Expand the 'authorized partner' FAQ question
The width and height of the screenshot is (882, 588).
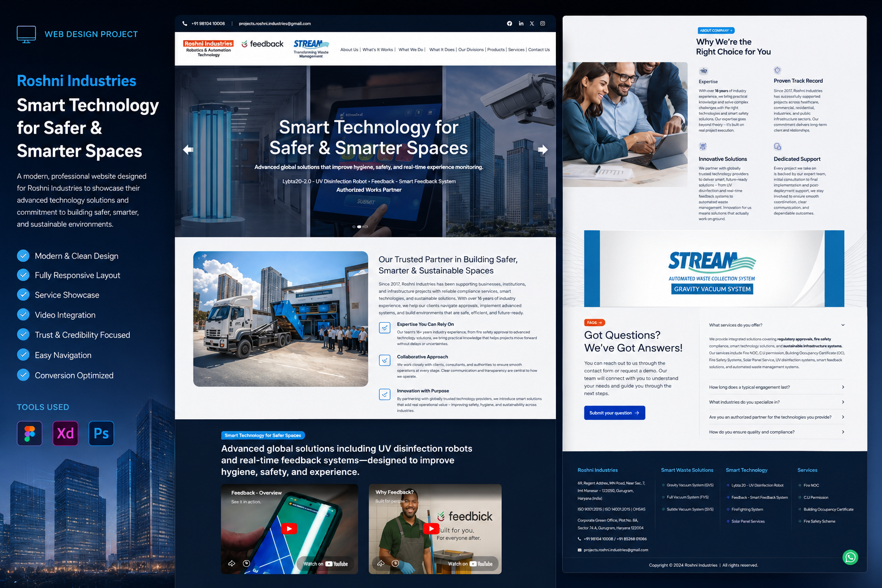coord(776,417)
